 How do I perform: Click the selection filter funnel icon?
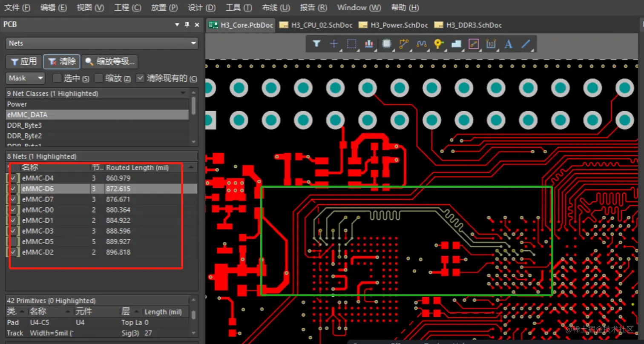click(x=316, y=43)
